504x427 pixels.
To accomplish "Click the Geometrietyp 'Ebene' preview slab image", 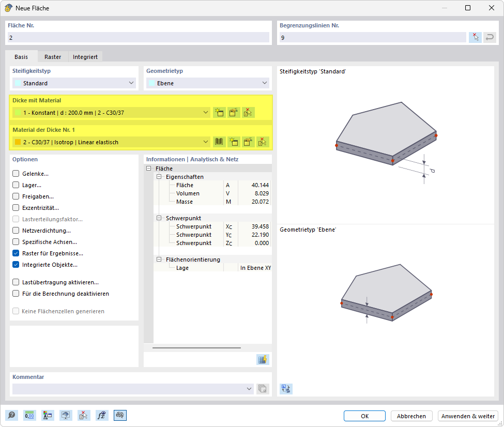I will pos(386,293).
